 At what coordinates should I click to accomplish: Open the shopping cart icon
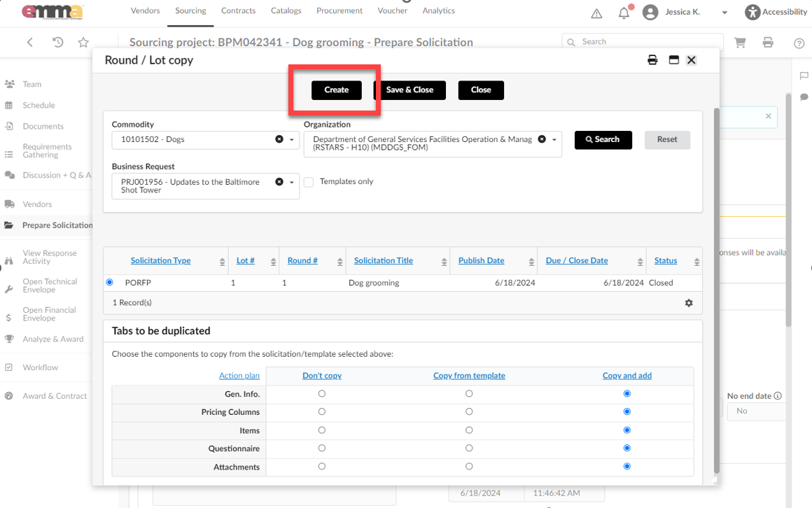[740, 43]
